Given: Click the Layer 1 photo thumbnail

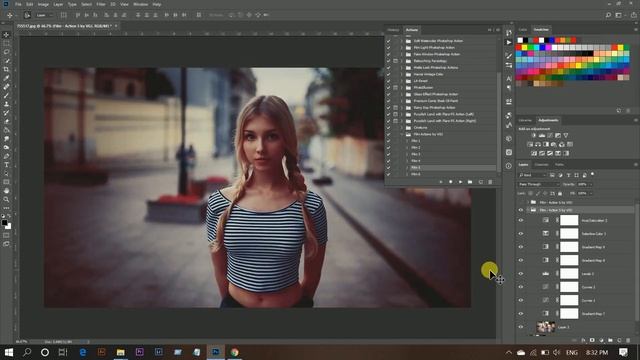Looking at the screenshot, I should click(546, 327).
